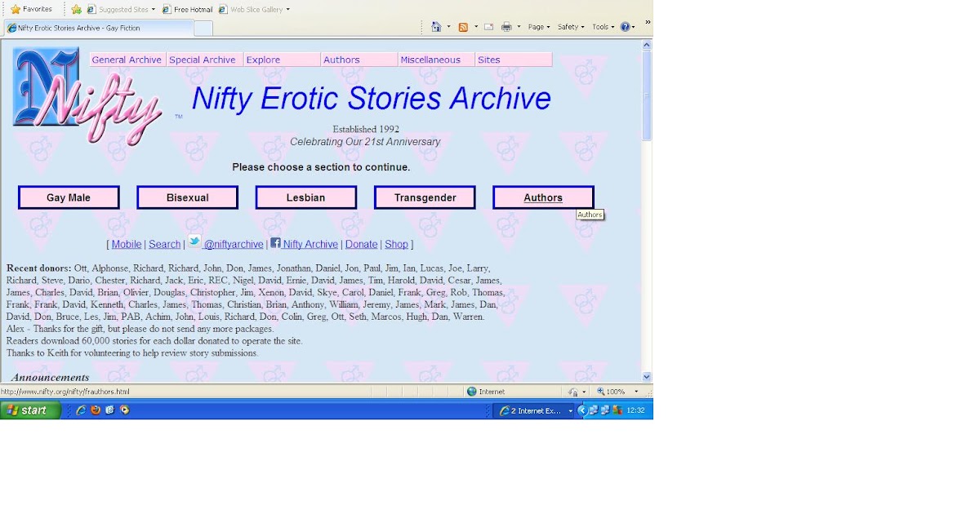Click the RSS feeds icon
980x514 pixels.
(463, 27)
